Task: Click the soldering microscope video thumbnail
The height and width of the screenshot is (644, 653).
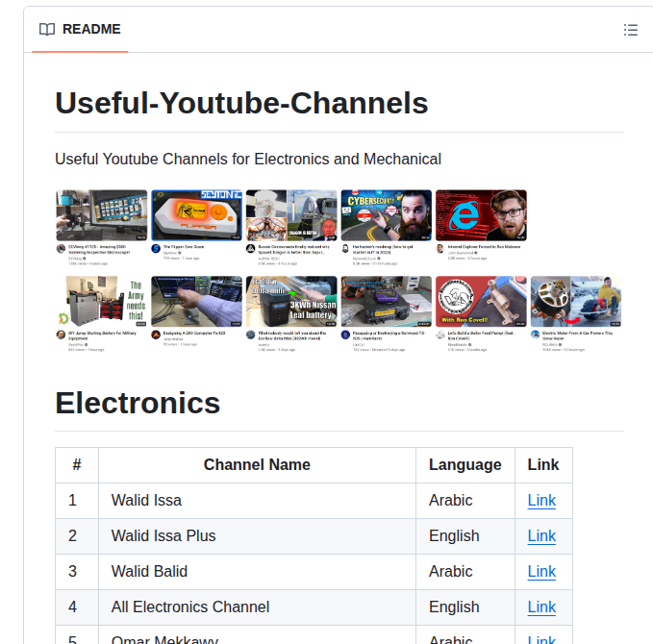Action: [x=102, y=215]
